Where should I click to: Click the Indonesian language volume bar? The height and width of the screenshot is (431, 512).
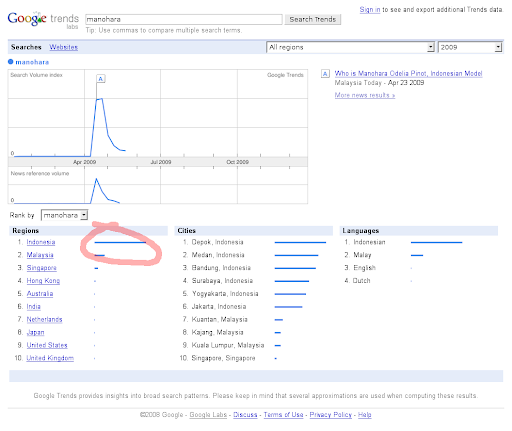coord(436,242)
